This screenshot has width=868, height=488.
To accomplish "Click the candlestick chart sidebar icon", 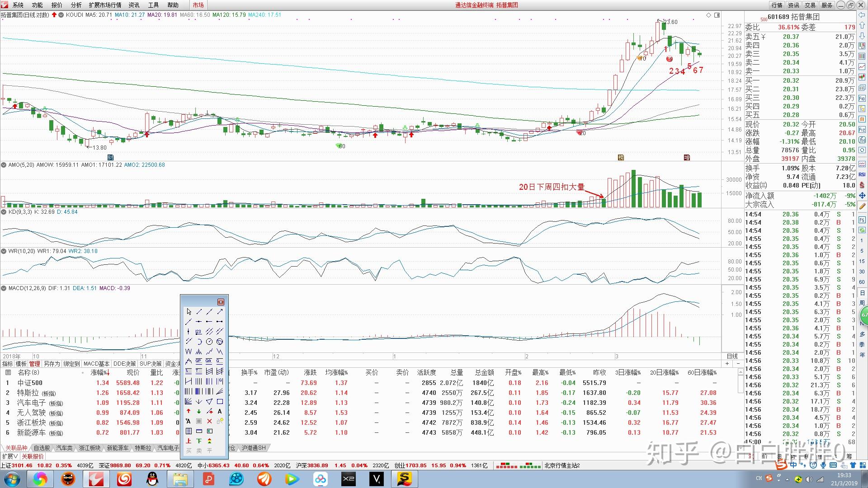I will (862, 77).
